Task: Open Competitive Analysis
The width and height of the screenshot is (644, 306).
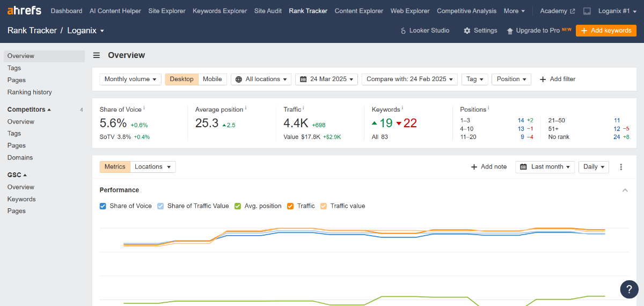Action: coord(467,11)
